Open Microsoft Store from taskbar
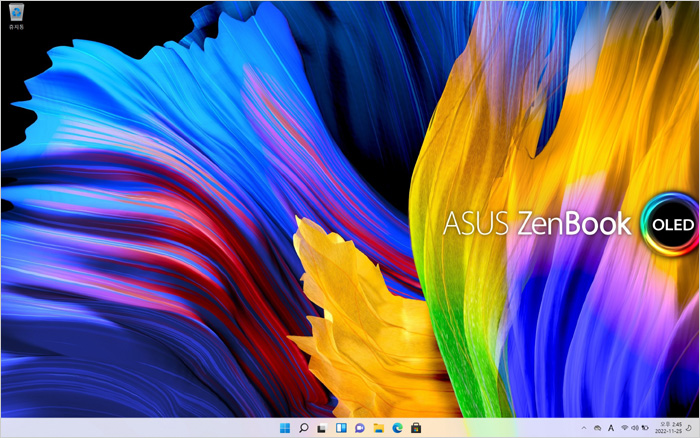700x438 pixels. point(416,428)
